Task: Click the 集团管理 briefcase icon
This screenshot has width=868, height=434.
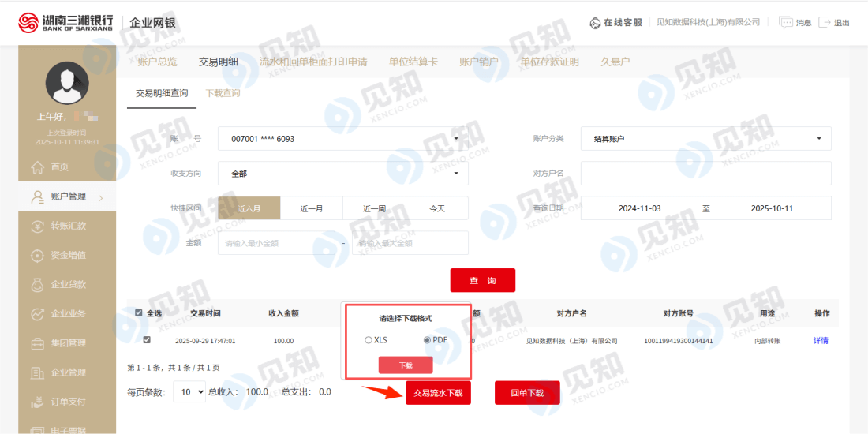Action: coord(36,343)
